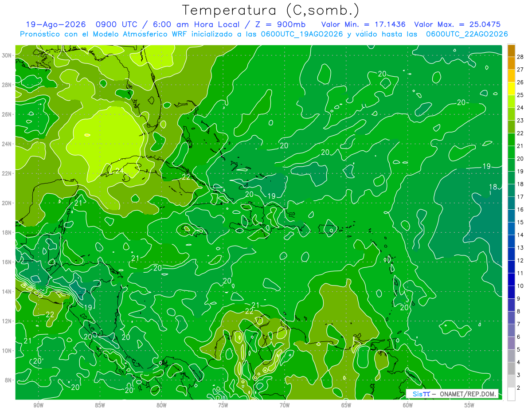Click the colorbar label "27"
The width and height of the screenshot is (532, 411).
[x=520, y=69]
